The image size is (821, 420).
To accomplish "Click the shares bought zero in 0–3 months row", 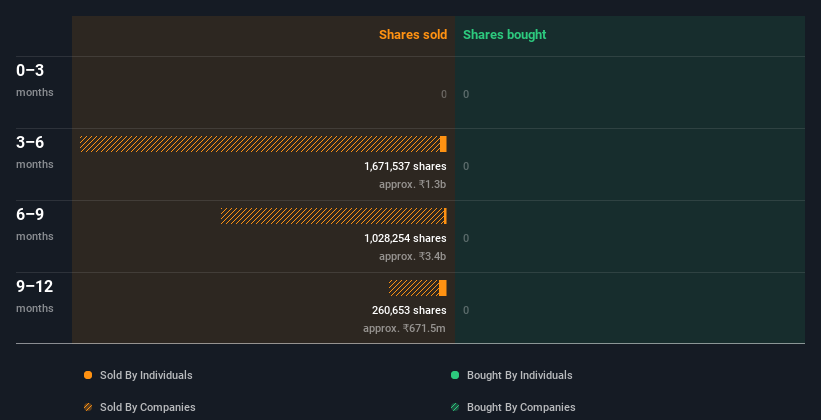I will pyautogui.click(x=466, y=94).
